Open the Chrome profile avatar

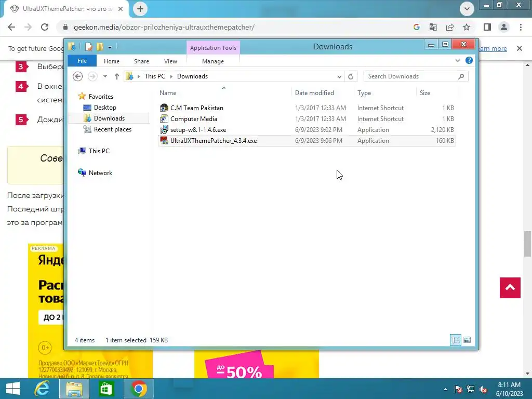click(x=504, y=27)
